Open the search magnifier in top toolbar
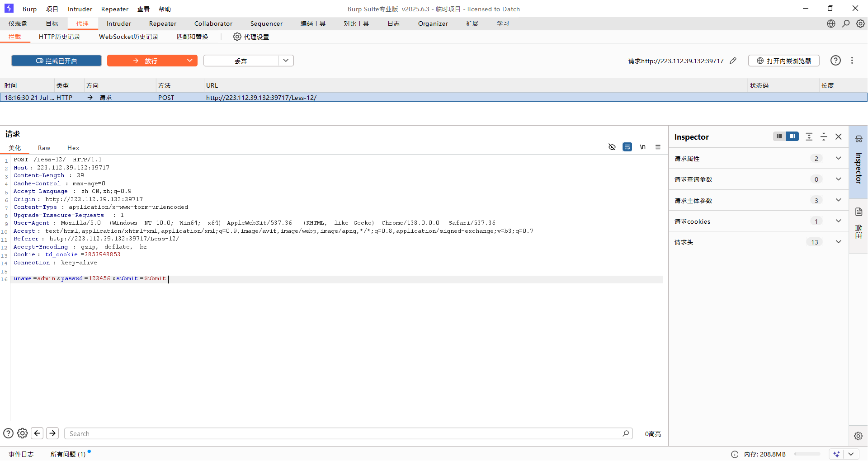This screenshot has width=868, height=461. [846, 24]
